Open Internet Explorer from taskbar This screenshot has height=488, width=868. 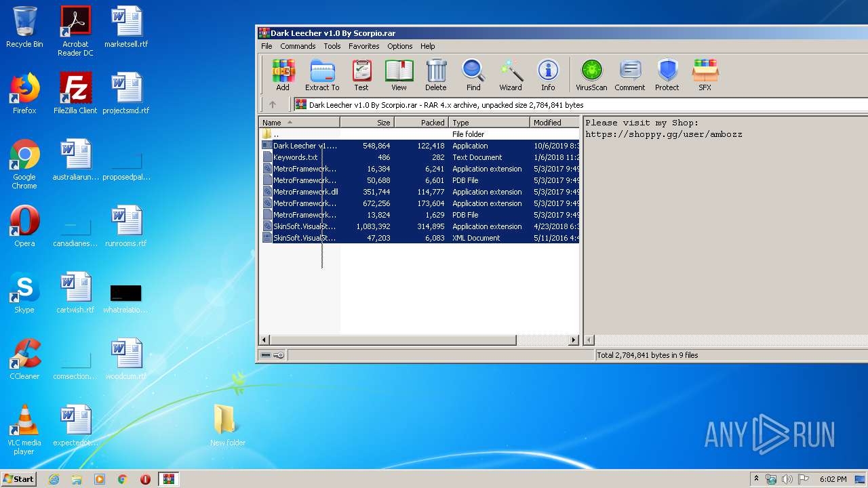tap(54, 479)
